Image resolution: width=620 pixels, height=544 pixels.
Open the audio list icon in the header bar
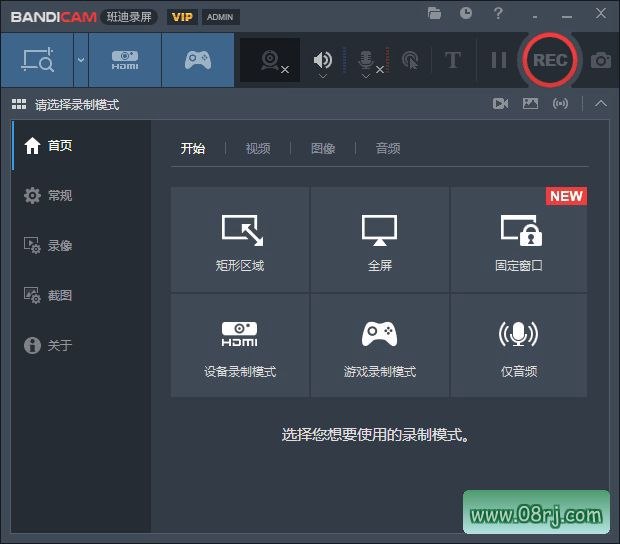[x=560, y=104]
